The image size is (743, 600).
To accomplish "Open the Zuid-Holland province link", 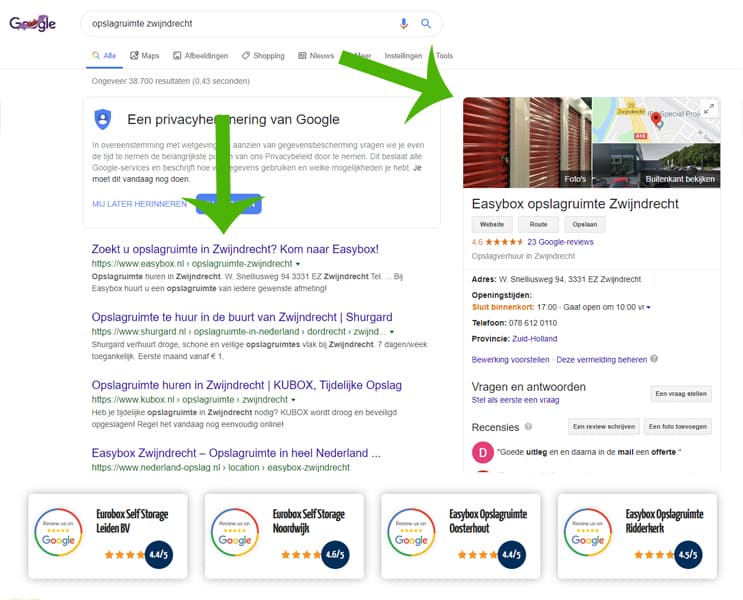I will [x=535, y=339].
